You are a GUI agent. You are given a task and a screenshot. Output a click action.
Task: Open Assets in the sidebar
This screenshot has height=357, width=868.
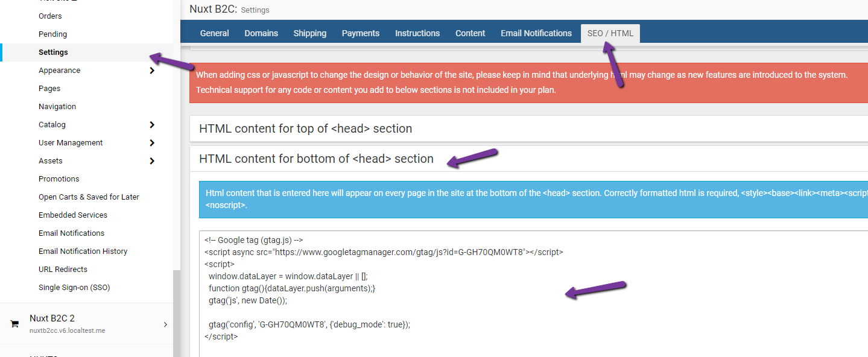pyautogui.click(x=51, y=161)
